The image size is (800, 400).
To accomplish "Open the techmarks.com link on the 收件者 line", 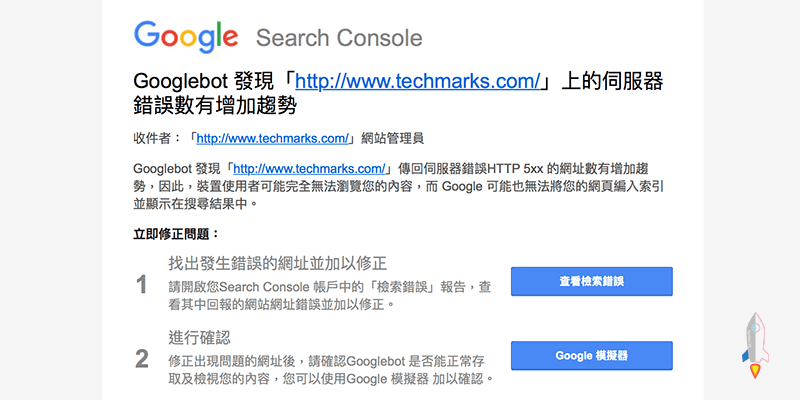I will (271, 138).
